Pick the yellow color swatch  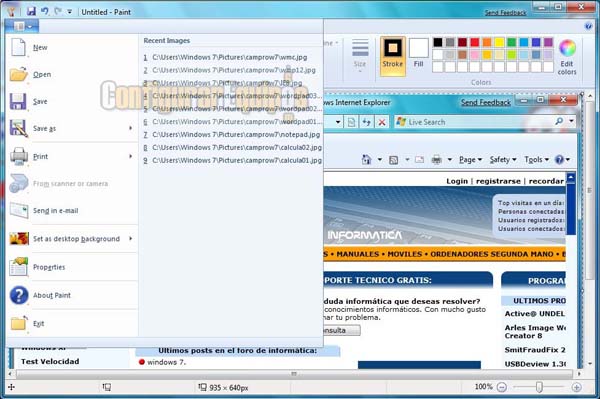[499, 42]
